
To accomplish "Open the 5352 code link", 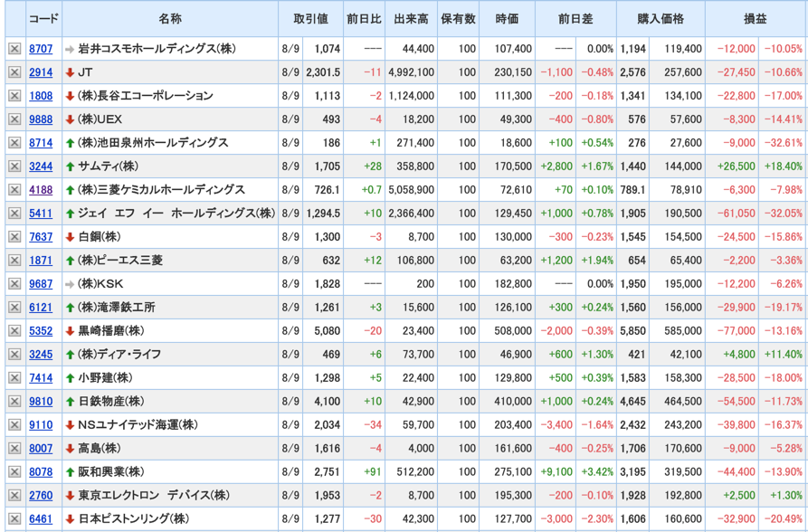I will click(x=41, y=331).
